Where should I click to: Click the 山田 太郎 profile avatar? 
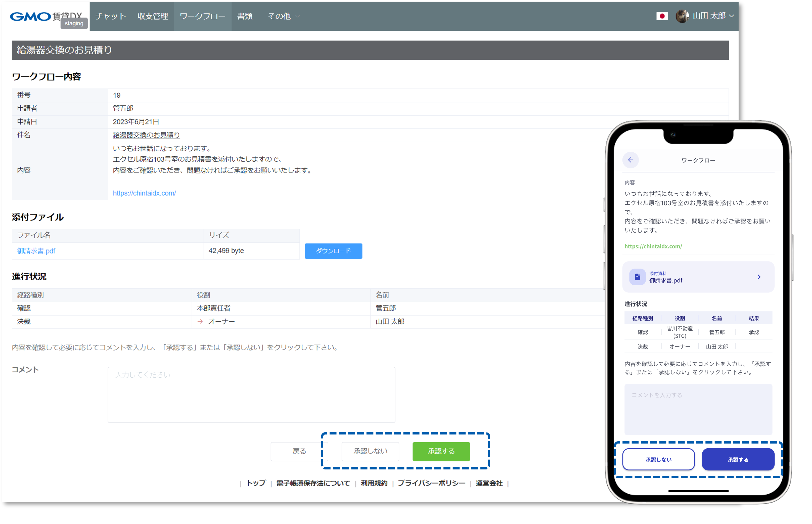pyautogui.click(x=682, y=16)
